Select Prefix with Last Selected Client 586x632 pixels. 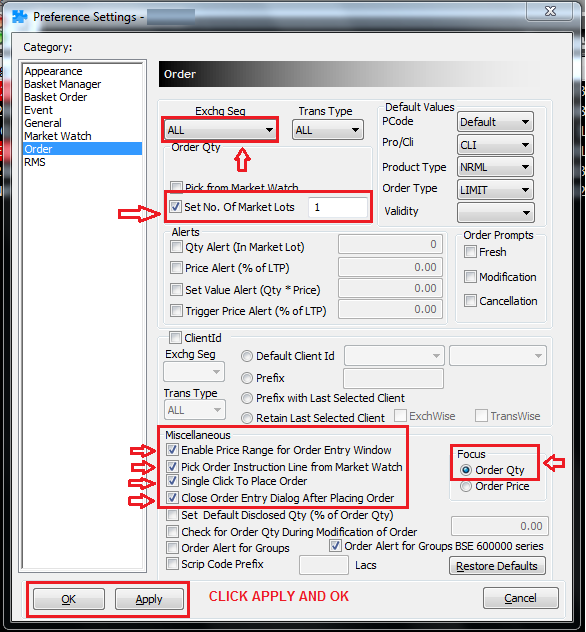tap(247, 398)
